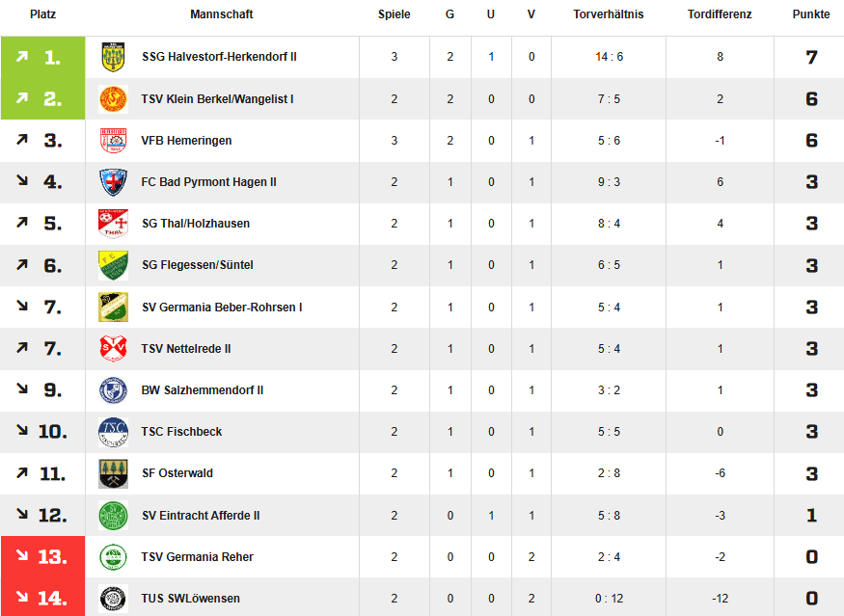This screenshot has width=844, height=616.
Task: Click the TSC Fischbeck round logo
Action: coord(113,432)
